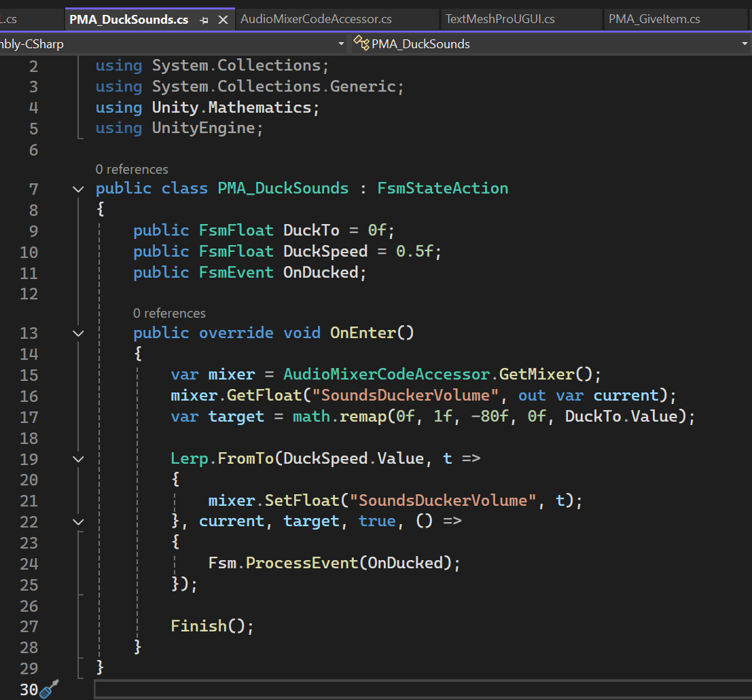Click using UnityEngine on line 5
Image resolution: width=752 pixels, height=700 pixels.
(179, 128)
